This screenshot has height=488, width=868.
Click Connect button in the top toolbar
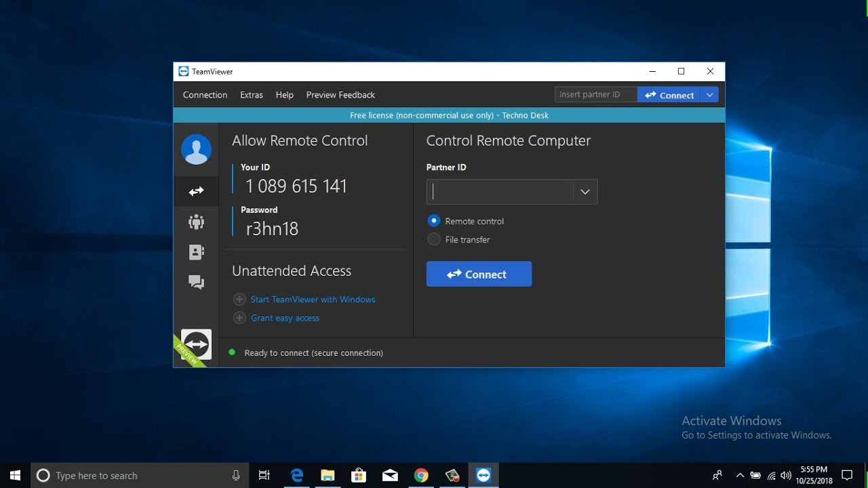[669, 95]
